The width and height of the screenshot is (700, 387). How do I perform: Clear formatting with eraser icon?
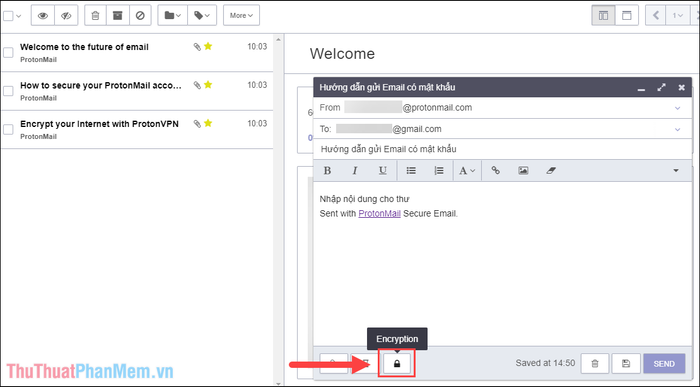(551, 171)
